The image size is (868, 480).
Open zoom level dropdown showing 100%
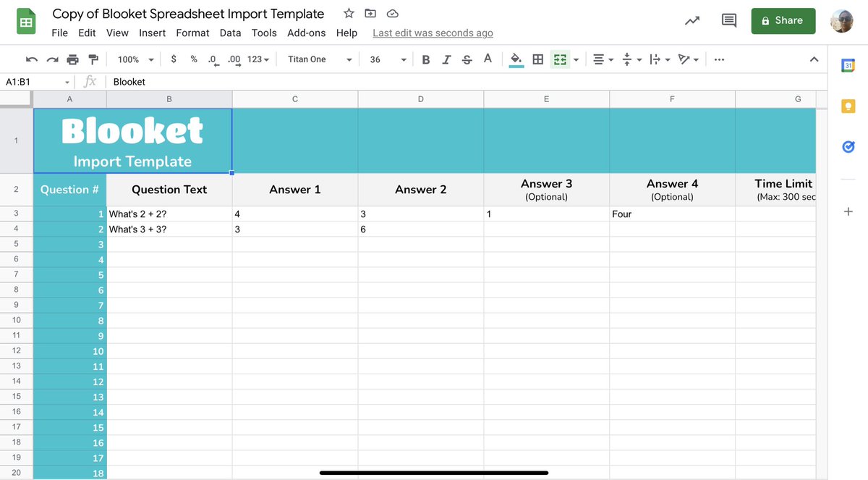point(136,59)
